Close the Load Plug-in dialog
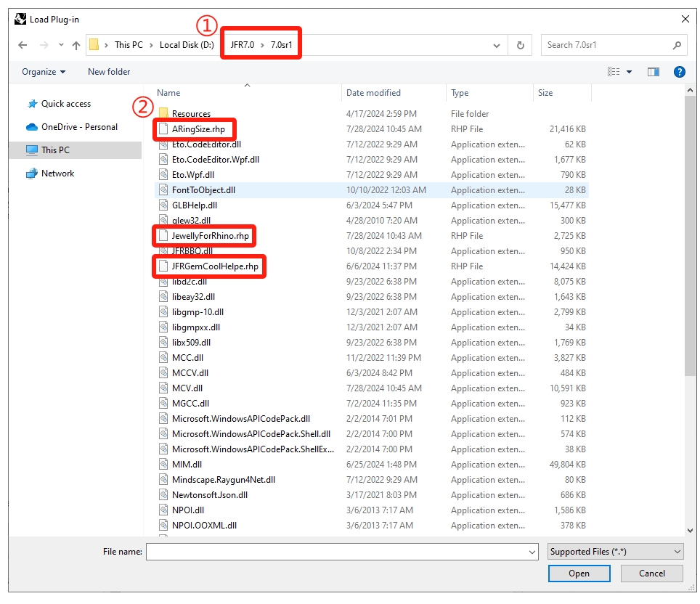This screenshot has height=604, width=700. click(x=685, y=19)
